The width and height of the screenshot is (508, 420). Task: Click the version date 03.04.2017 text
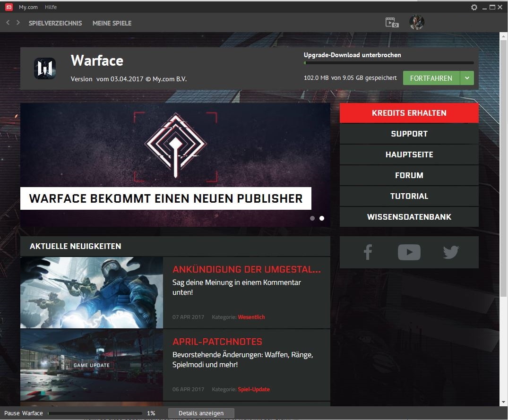point(127,79)
